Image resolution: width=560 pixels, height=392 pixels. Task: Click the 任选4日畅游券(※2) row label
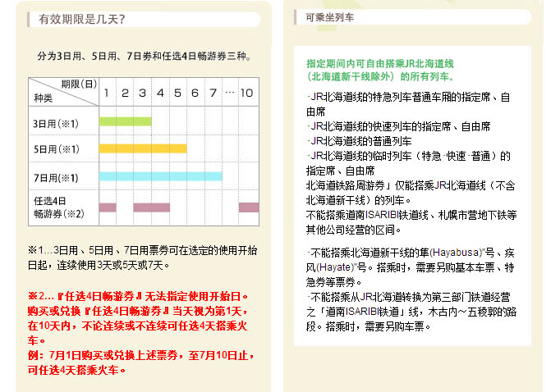(59, 207)
